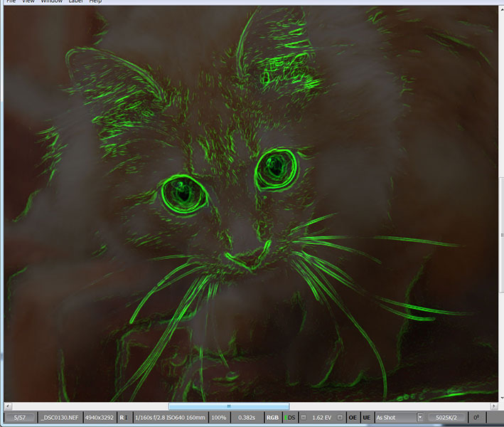Click the 1.62 EV exposure value
The image size is (504, 427).
[322, 417]
